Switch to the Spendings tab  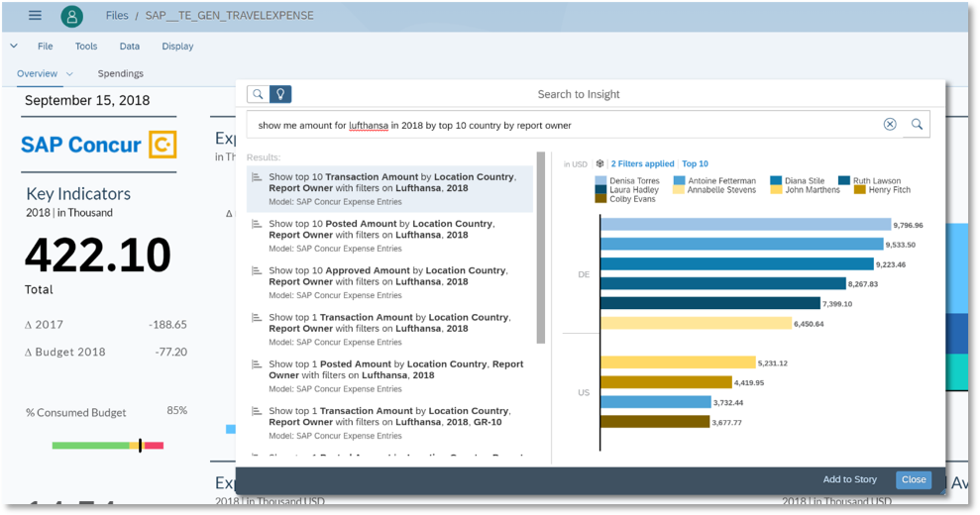(x=121, y=73)
